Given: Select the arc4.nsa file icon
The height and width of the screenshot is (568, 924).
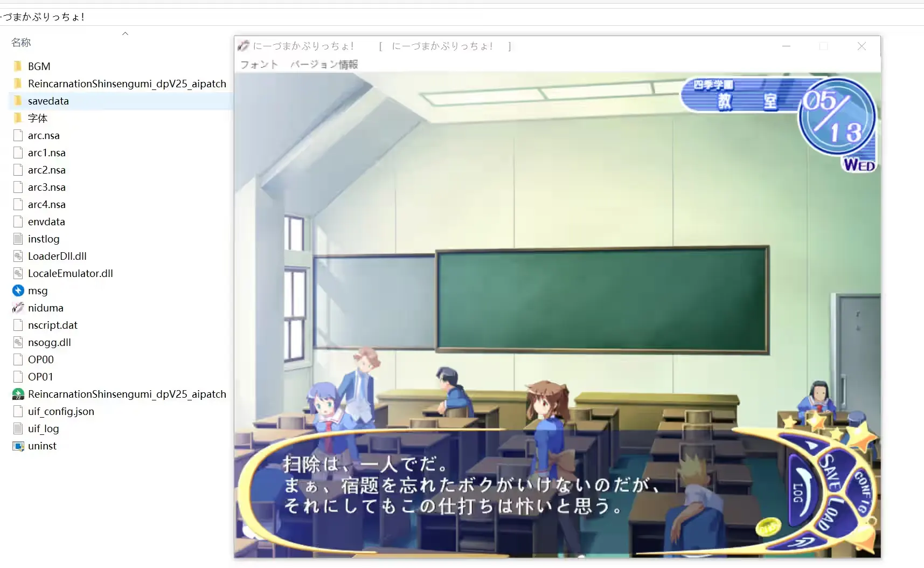Looking at the screenshot, I should point(18,204).
